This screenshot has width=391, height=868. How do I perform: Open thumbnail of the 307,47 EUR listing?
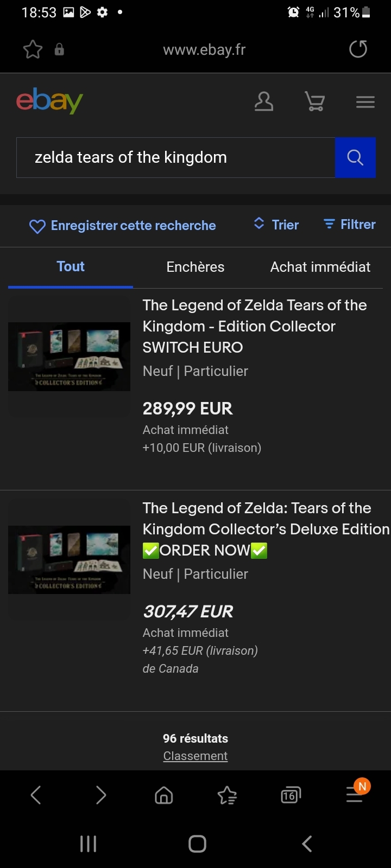(x=69, y=559)
